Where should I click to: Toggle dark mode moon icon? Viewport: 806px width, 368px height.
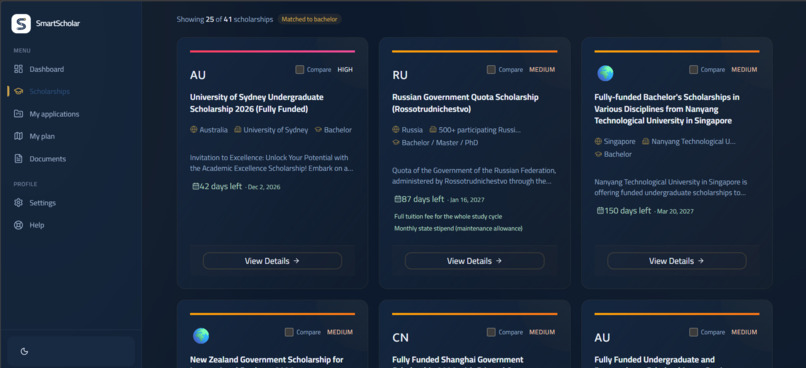(x=24, y=352)
